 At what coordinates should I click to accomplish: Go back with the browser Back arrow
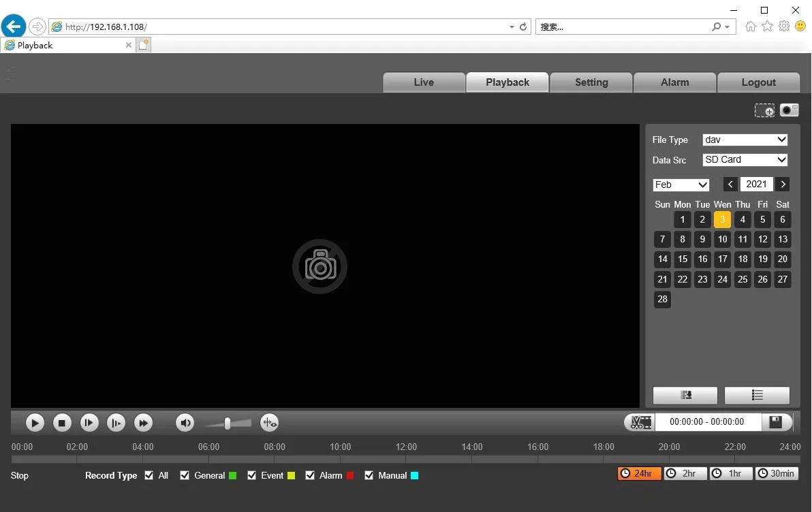coord(14,27)
